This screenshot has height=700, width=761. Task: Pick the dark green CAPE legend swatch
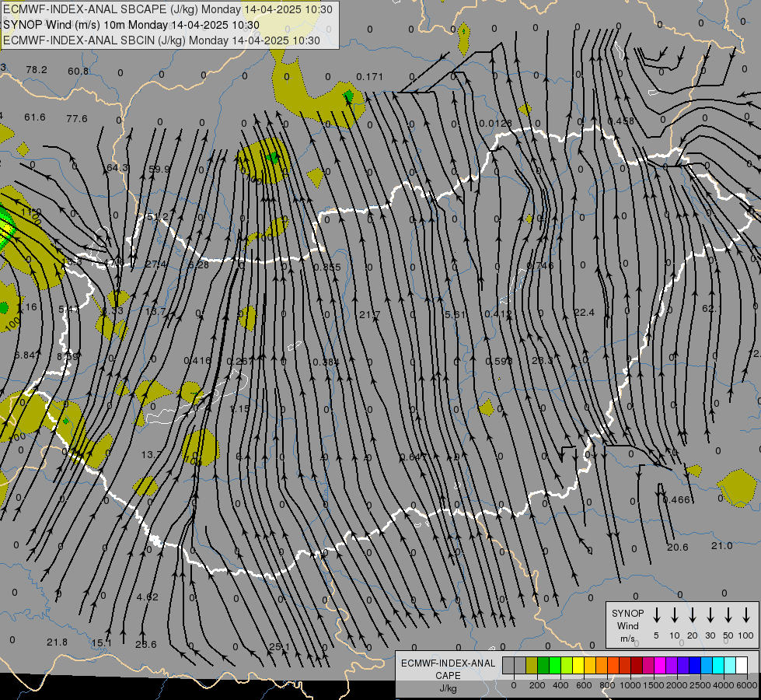tap(543, 665)
